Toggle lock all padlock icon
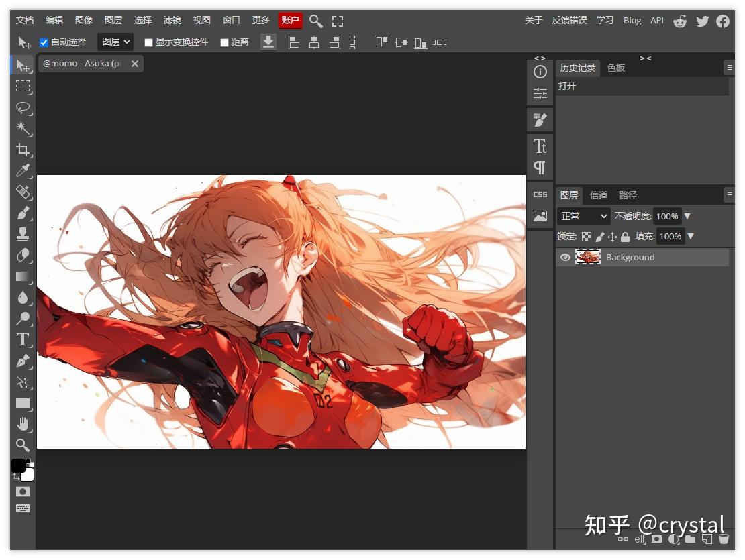Image resolution: width=745 pixels, height=560 pixels. click(x=626, y=236)
